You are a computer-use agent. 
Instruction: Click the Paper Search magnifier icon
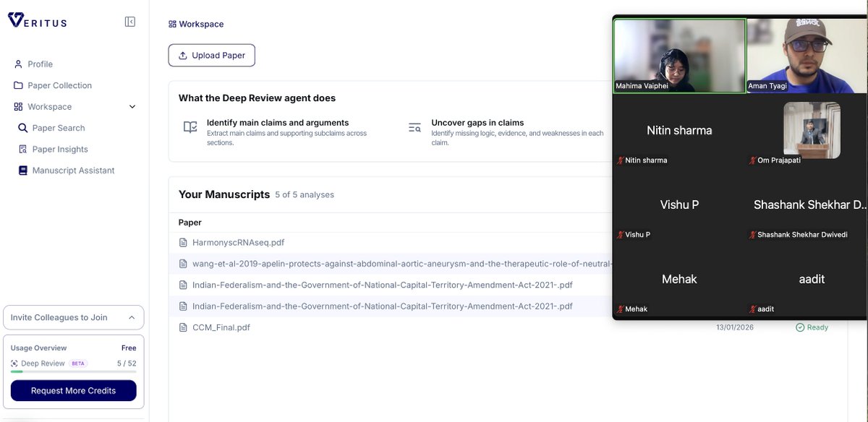22,128
